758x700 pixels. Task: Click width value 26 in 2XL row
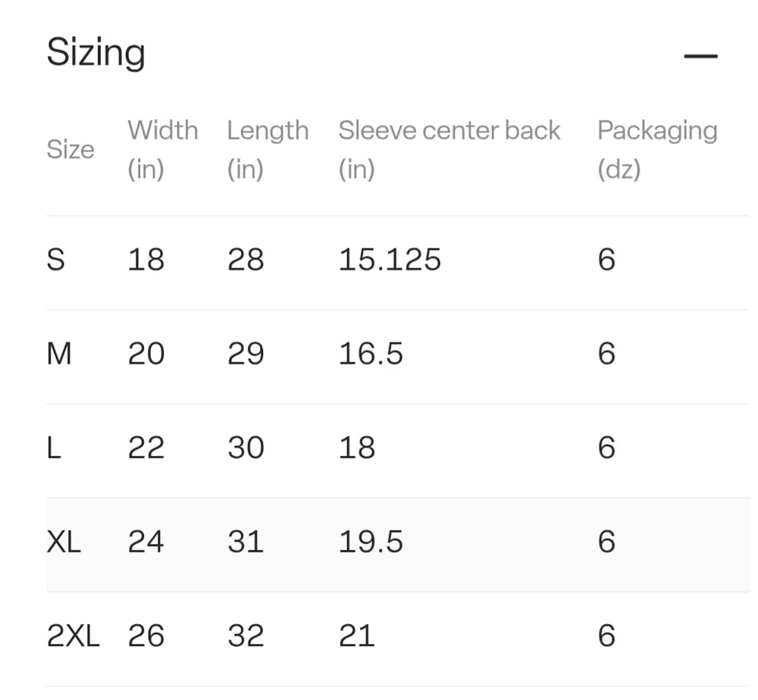pyautogui.click(x=146, y=636)
